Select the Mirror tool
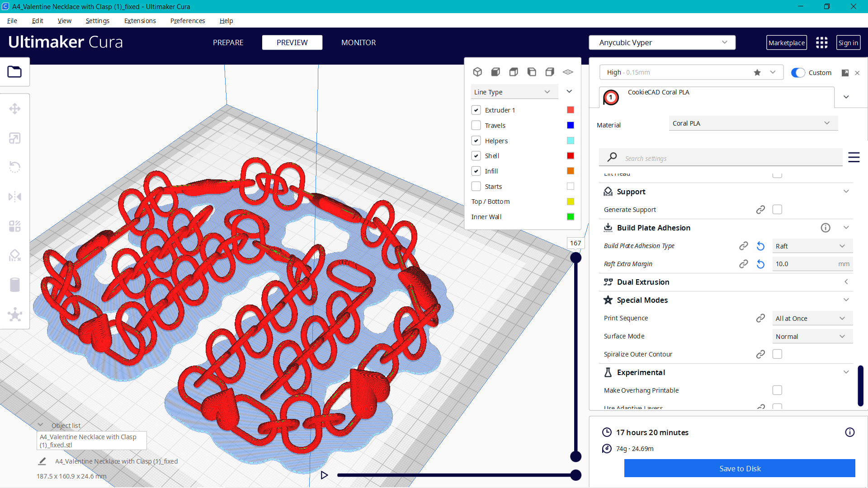 pyautogui.click(x=15, y=197)
